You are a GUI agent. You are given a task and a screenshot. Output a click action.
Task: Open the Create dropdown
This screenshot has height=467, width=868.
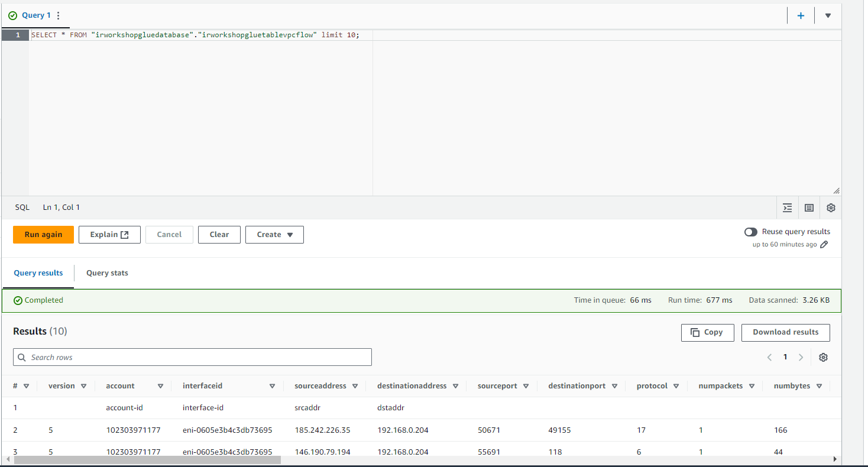pos(274,235)
